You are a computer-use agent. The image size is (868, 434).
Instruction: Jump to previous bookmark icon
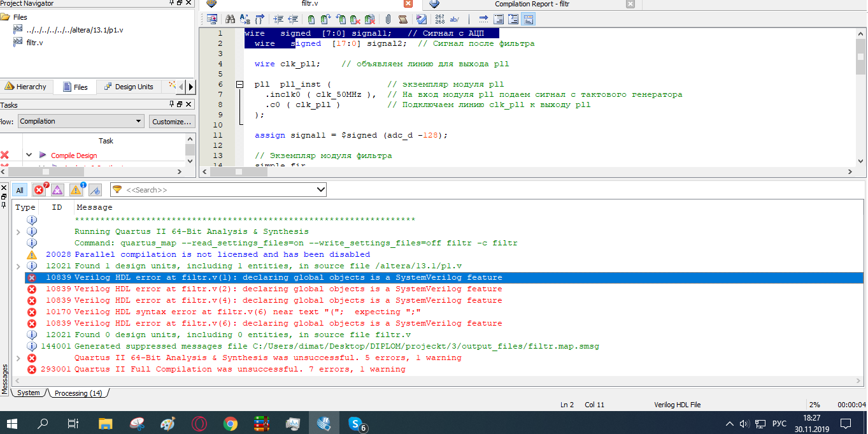(341, 19)
